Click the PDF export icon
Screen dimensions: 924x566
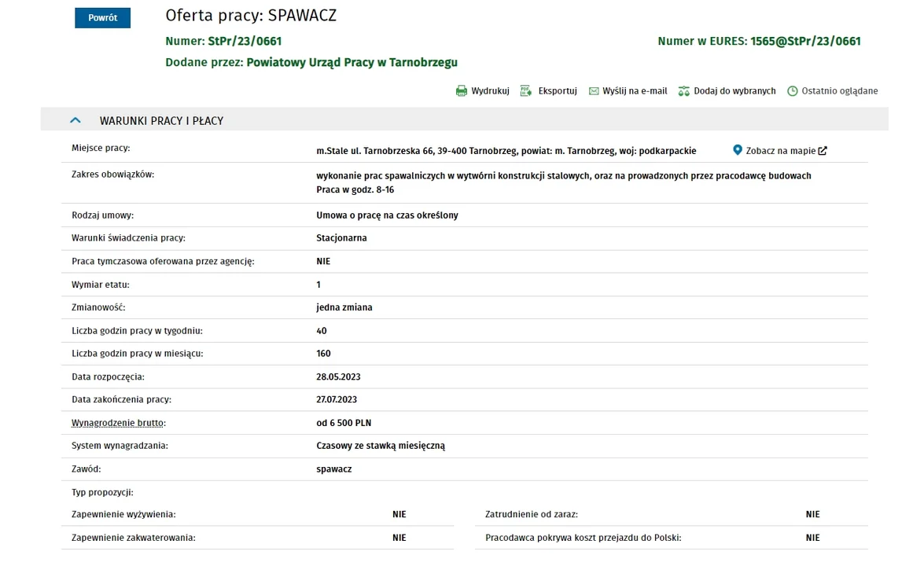pyautogui.click(x=525, y=90)
